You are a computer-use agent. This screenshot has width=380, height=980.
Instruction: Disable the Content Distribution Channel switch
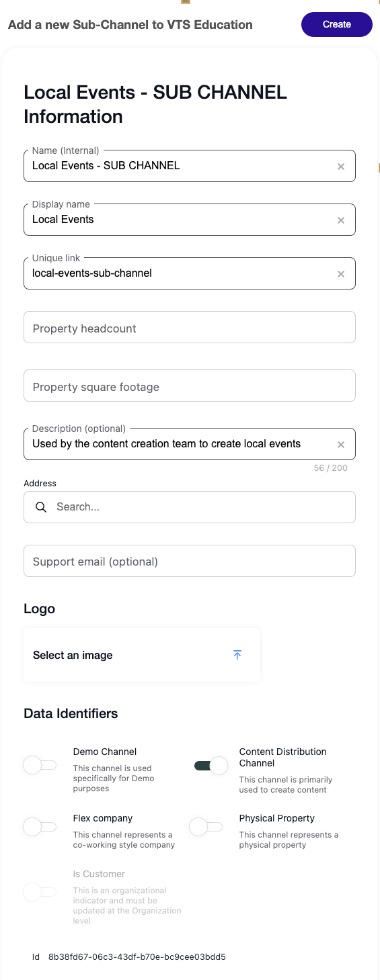(x=211, y=765)
